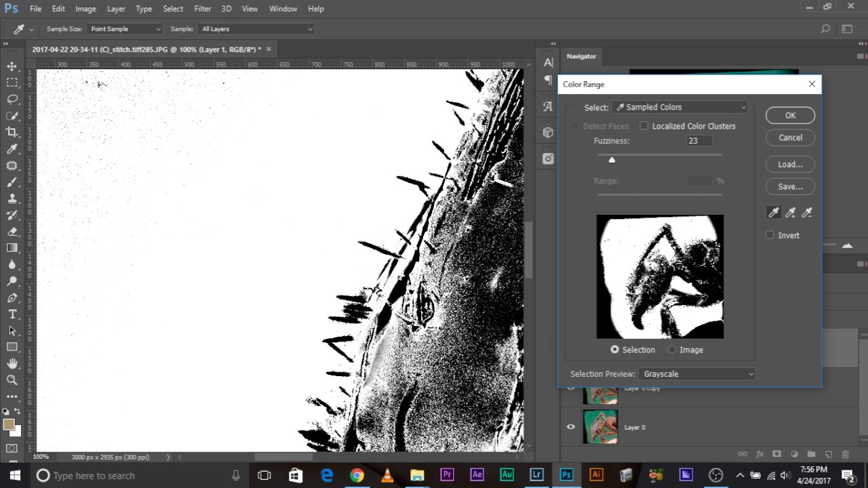Select the Eyedropper tool in the toolbar
The image size is (868, 488).
tap(12, 149)
